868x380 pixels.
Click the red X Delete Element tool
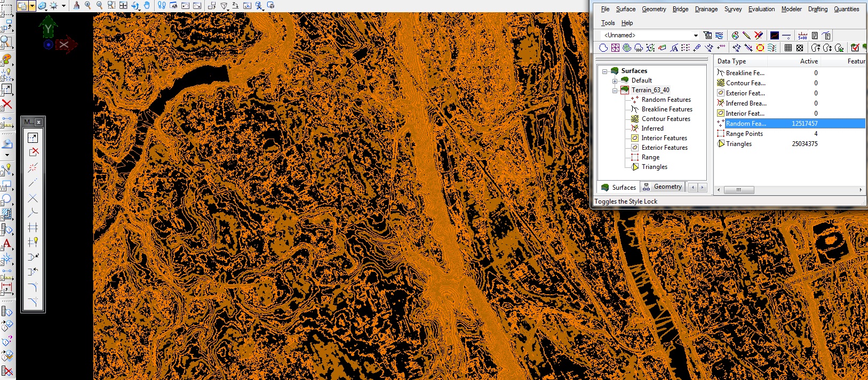[x=7, y=104]
